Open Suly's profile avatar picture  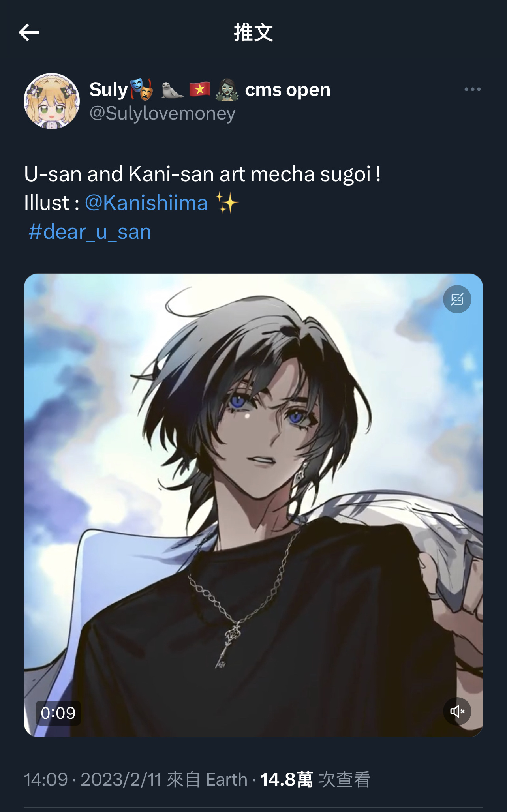click(52, 101)
